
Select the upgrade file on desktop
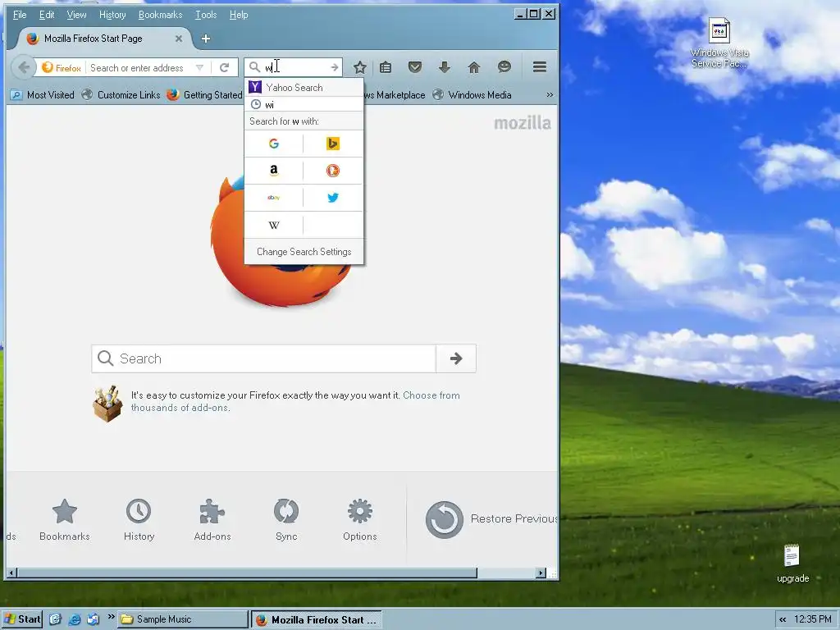[792, 564]
